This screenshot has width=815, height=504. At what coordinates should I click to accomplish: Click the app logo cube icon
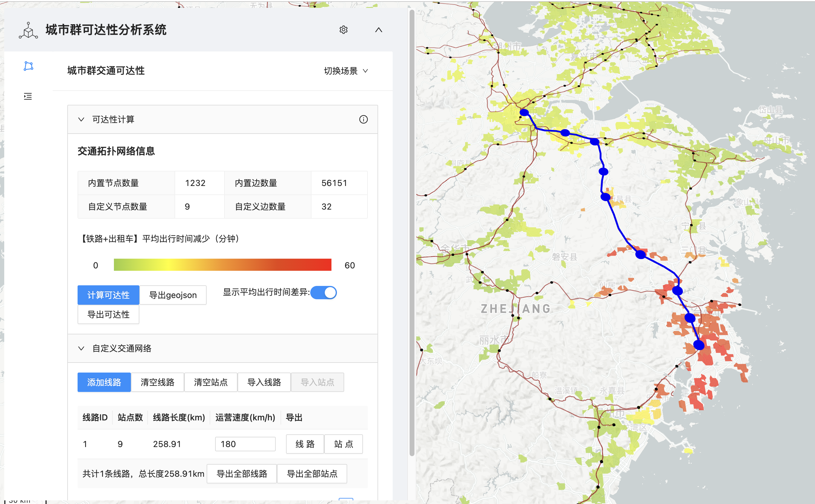tap(28, 31)
